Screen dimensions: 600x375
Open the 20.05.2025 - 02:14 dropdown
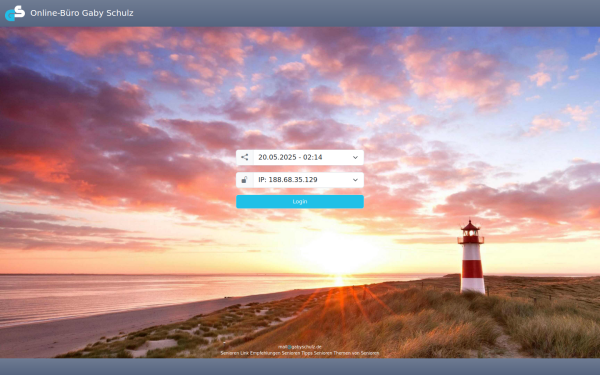tap(308, 157)
